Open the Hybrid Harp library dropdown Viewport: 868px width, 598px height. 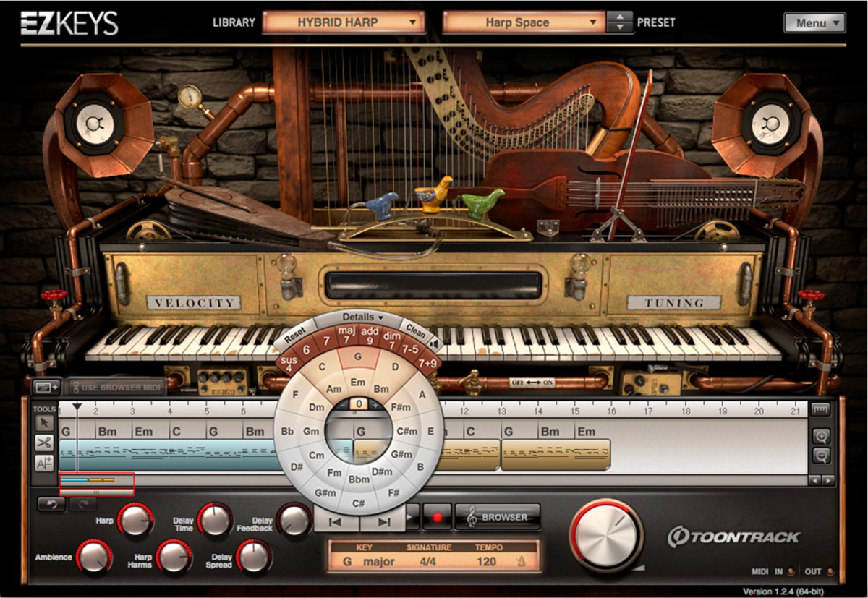tap(343, 22)
